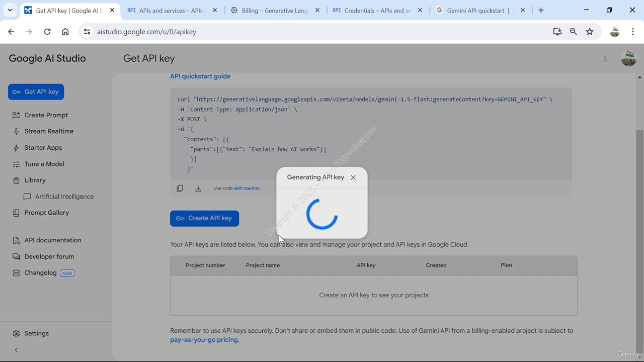Close the Credentials browser tab
644x362 pixels.
[420, 11]
